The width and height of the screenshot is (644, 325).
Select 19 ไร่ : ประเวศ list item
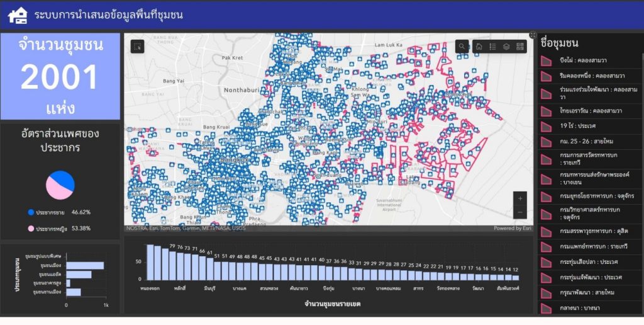(577, 125)
